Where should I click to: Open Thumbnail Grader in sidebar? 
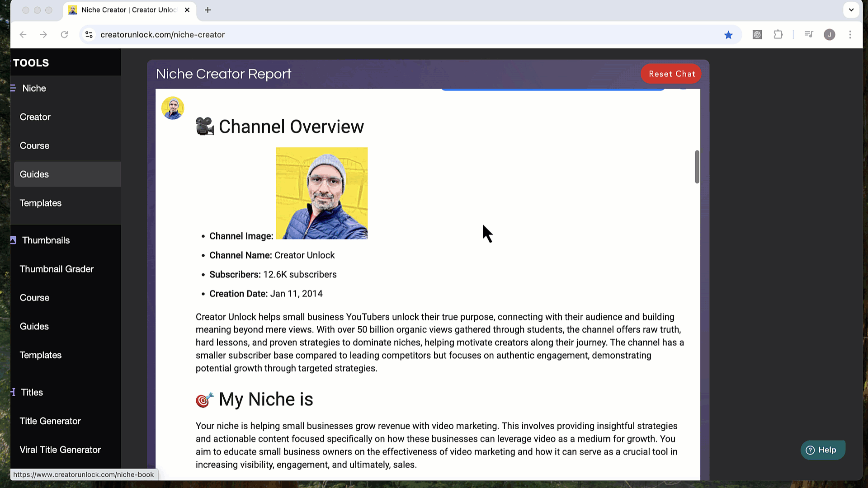[57, 269]
